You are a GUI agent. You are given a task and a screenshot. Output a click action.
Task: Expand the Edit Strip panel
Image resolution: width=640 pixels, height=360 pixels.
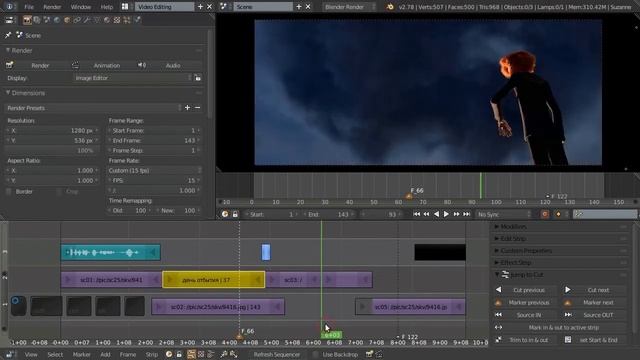(x=497, y=238)
